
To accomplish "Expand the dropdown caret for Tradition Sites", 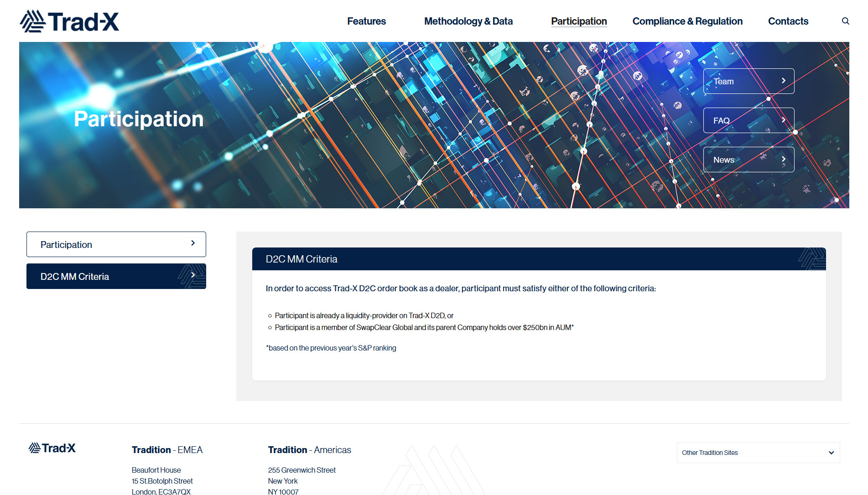I will [831, 453].
